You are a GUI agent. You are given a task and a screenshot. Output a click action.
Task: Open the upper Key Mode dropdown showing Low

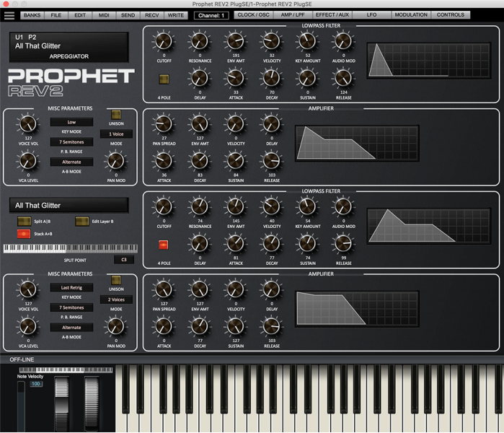tap(71, 122)
